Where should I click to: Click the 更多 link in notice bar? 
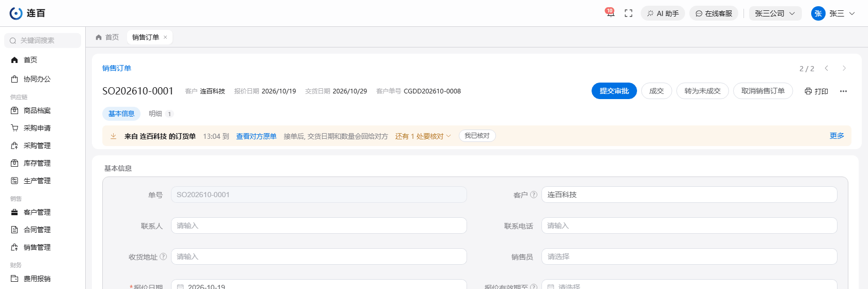pyautogui.click(x=837, y=136)
